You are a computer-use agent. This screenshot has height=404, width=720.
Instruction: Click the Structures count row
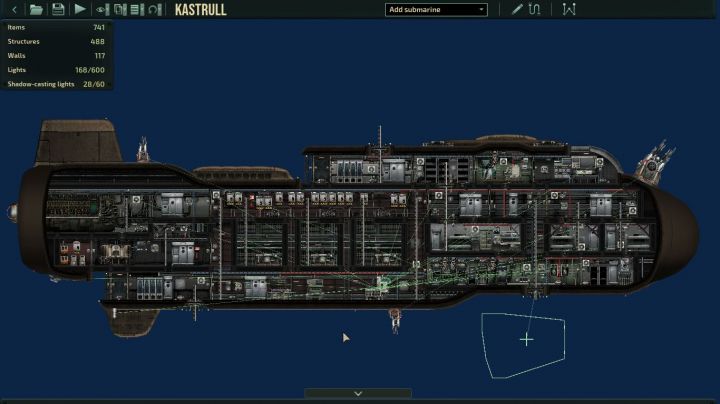coord(56,41)
